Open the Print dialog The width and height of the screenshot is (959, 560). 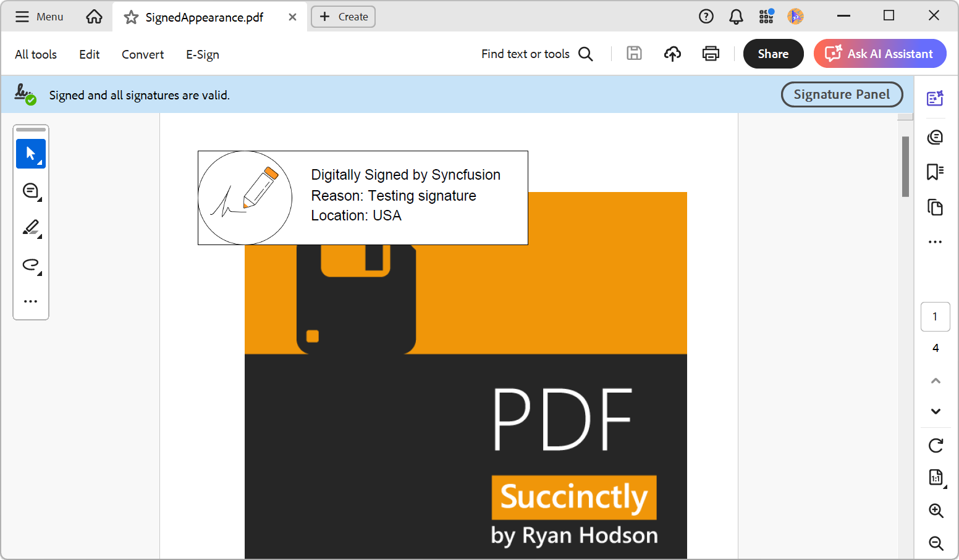[711, 54]
